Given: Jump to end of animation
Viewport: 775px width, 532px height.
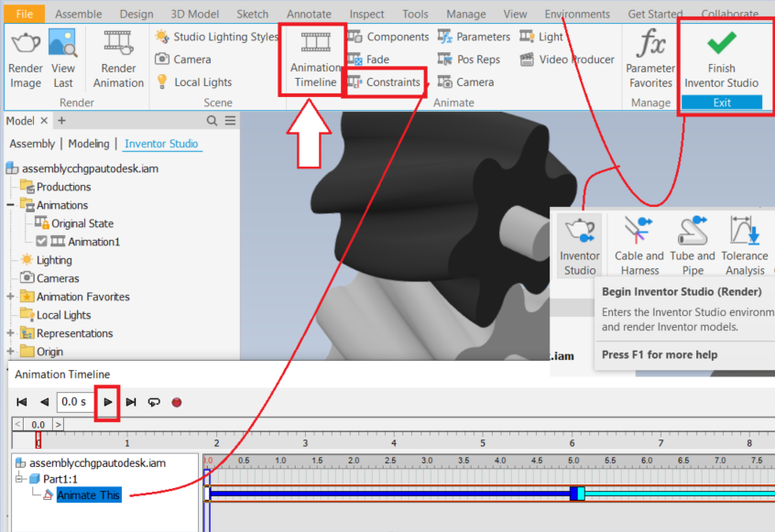Looking at the screenshot, I should click(x=131, y=402).
